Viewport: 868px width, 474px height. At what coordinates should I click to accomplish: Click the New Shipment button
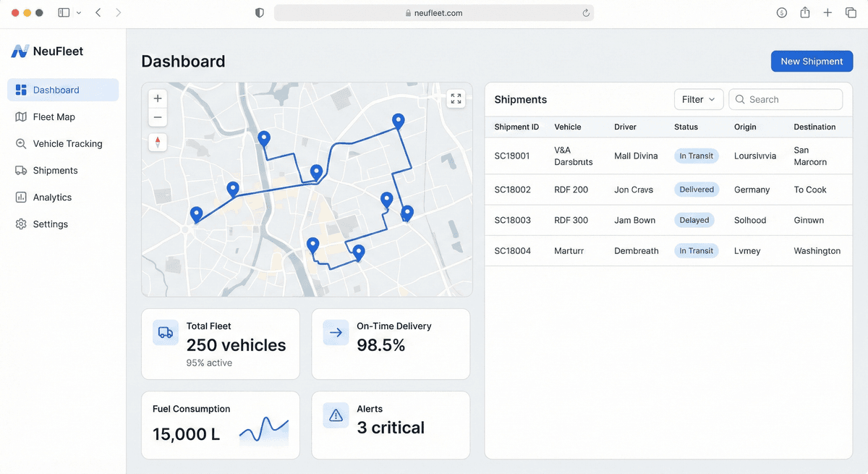[x=812, y=61]
